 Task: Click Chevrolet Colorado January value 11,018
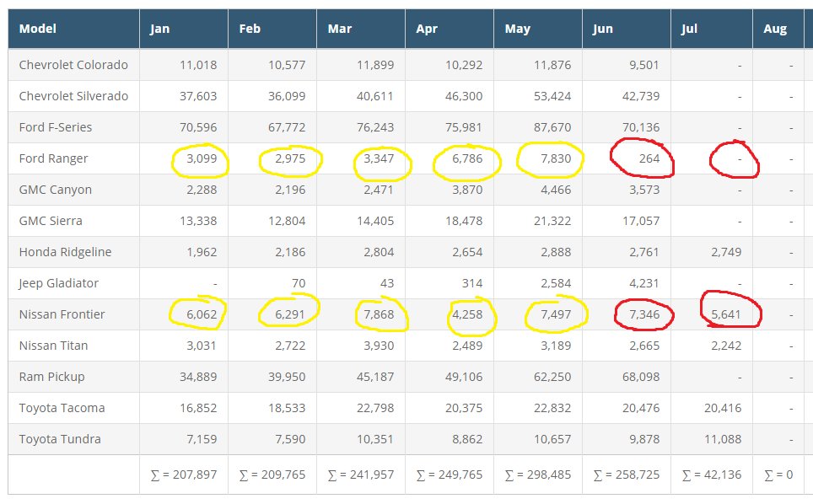point(198,65)
